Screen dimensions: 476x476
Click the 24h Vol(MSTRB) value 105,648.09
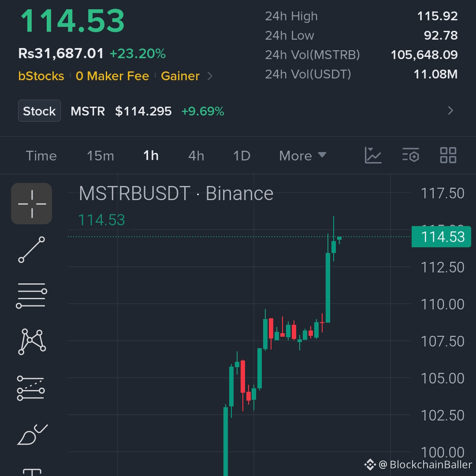424,55
